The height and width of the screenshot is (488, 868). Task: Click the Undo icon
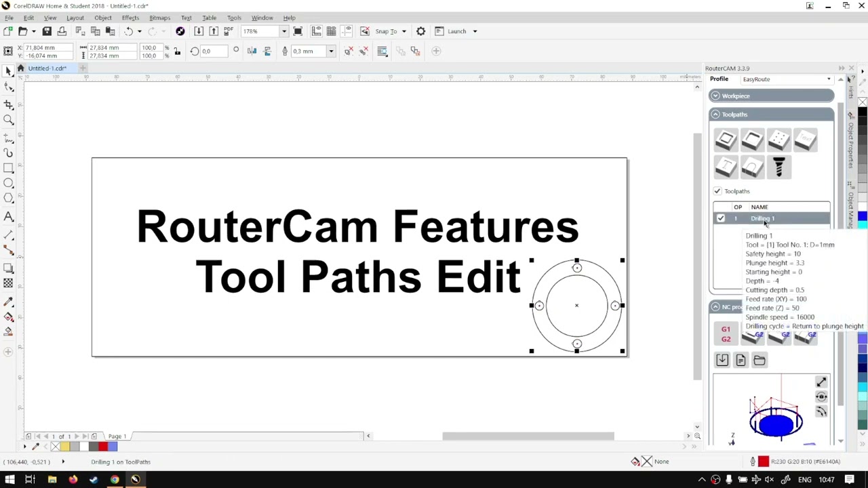pos(128,31)
